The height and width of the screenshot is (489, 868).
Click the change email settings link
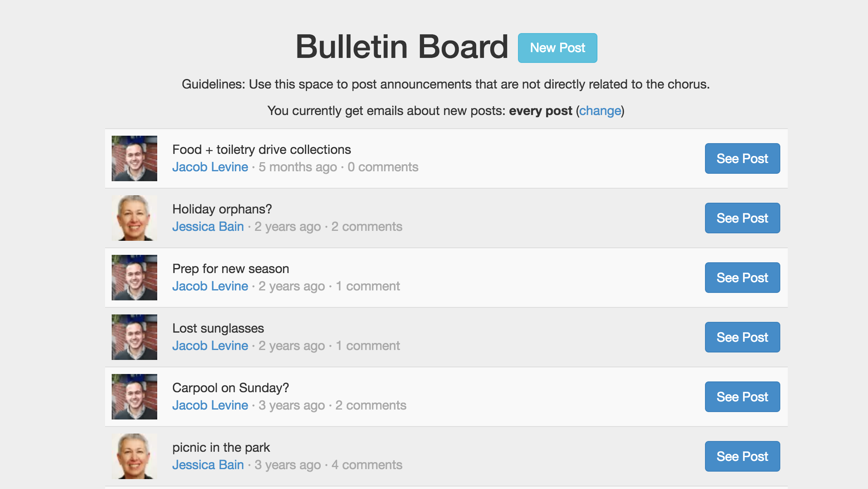pyautogui.click(x=600, y=111)
